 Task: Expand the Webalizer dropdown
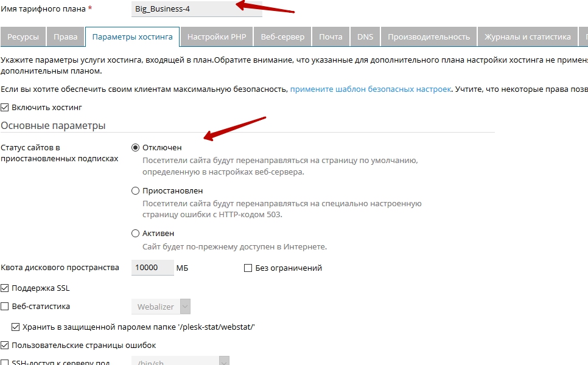tap(161, 307)
